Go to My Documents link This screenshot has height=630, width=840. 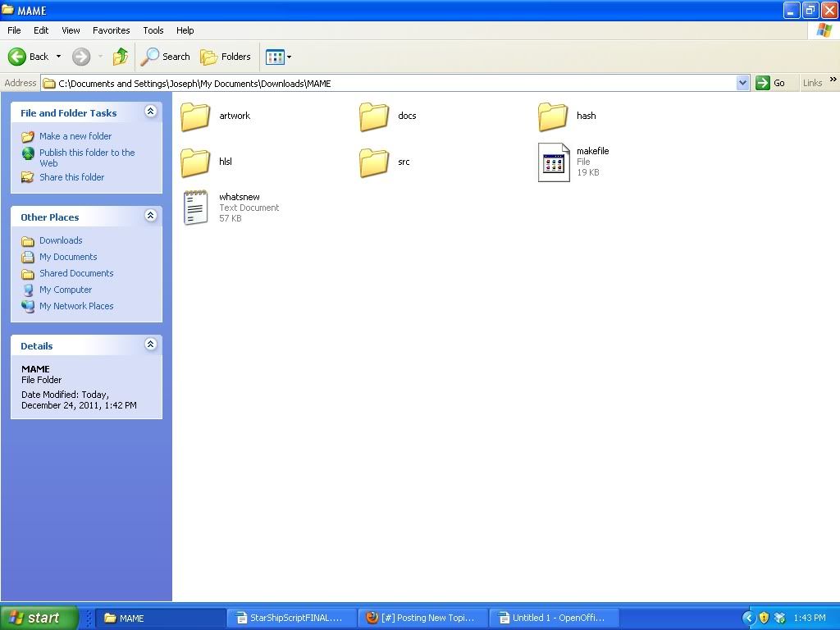coord(68,257)
